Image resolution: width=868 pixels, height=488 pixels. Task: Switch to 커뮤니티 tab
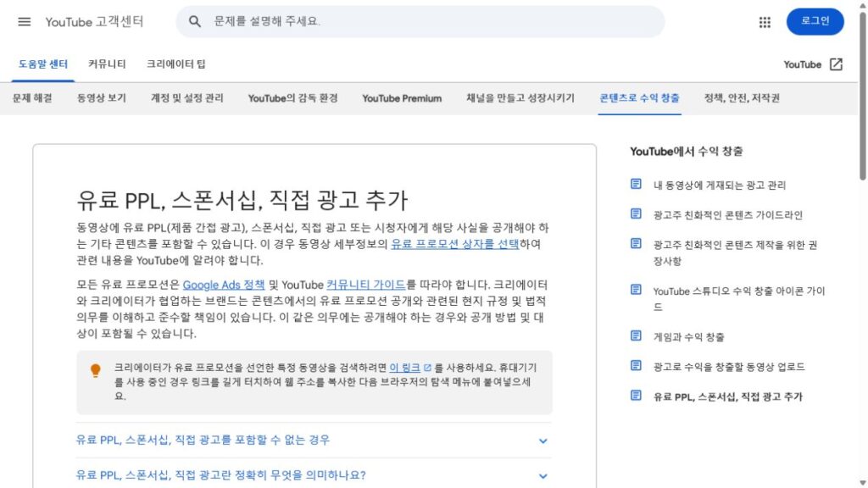pos(107,64)
